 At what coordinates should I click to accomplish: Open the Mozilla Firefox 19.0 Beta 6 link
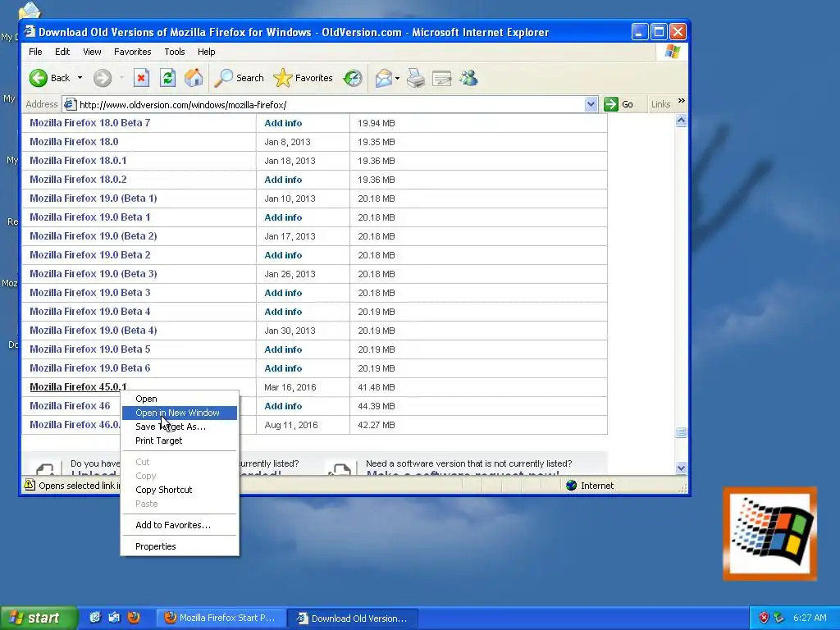tap(90, 368)
